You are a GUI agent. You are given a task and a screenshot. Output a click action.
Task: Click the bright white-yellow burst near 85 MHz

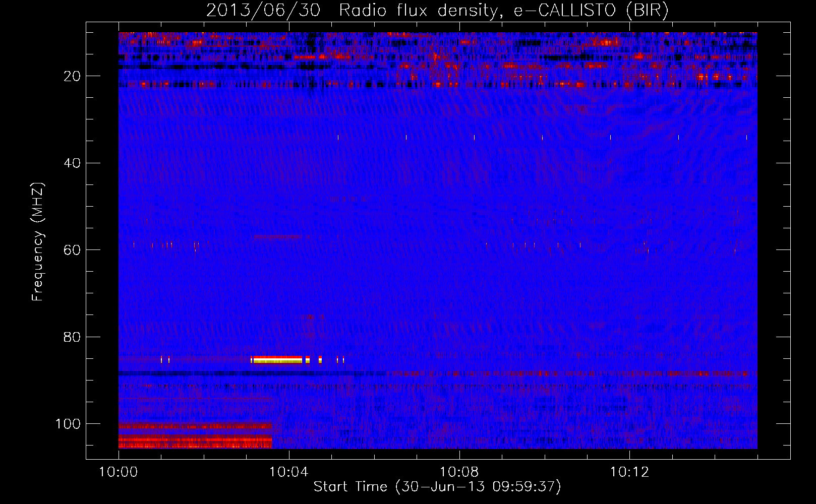tap(277, 359)
